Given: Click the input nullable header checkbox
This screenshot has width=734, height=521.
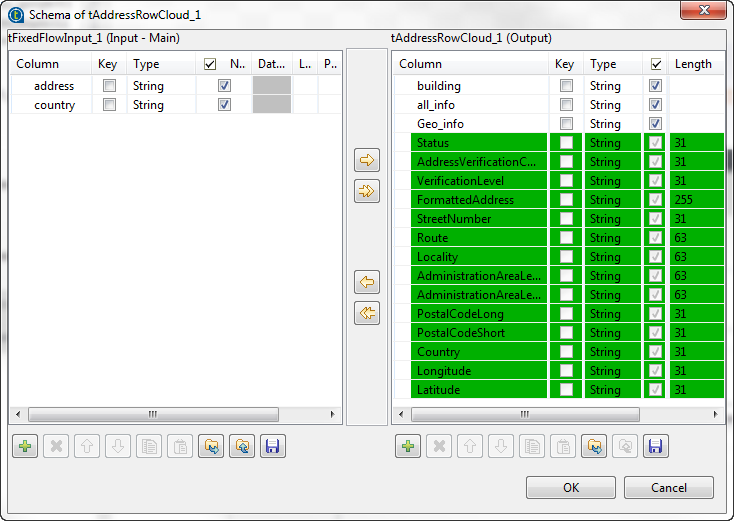Looking at the screenshot, I should (x=210, y=64).
